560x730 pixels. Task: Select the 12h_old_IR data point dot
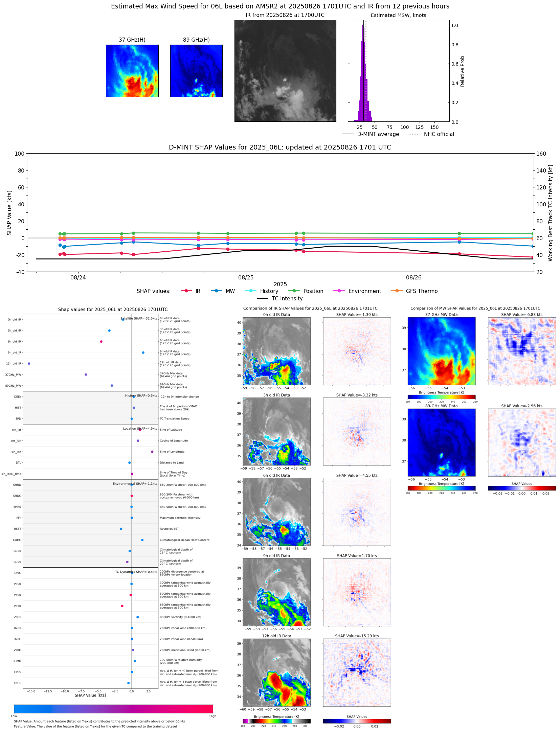pyautogui.click(x=29, y=363)
